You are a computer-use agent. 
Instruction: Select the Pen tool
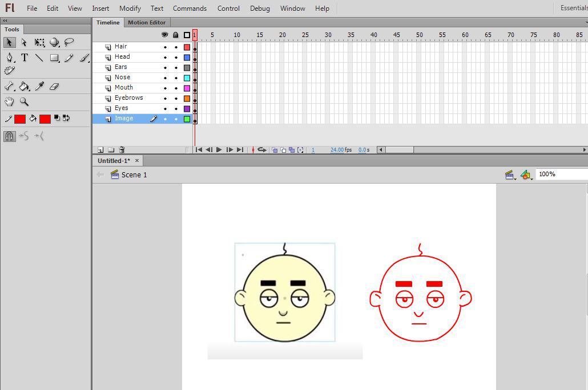coord(10,58)
